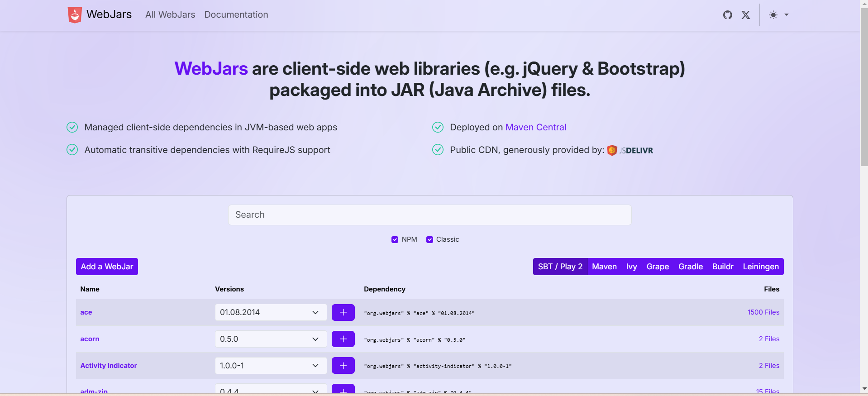Toggle the NPM checkbox
Image resolution: width=868 pixels, height=396 pixels.
(x=395, y=239)
